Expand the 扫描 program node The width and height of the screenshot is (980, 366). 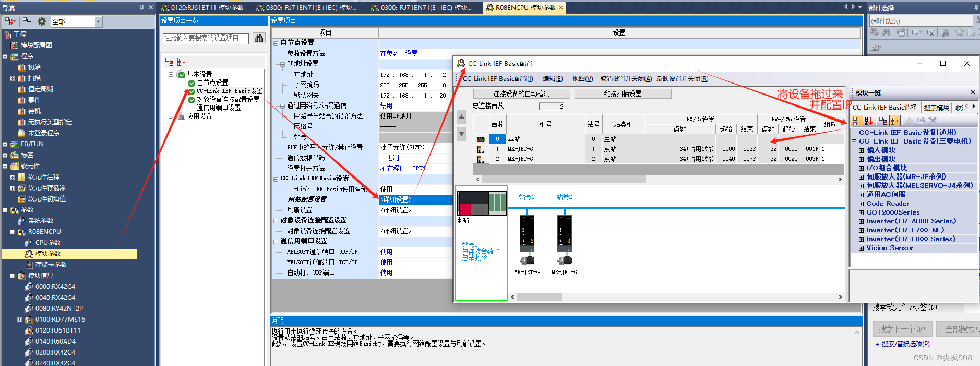(x=12, y=78)
